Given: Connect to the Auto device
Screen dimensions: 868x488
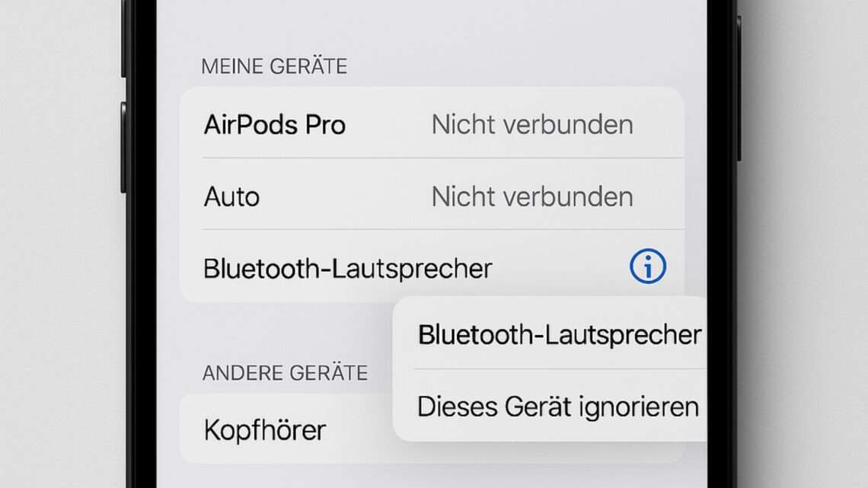Looking at the screenshot, I should pyautogui.click(x=432, y=194).
